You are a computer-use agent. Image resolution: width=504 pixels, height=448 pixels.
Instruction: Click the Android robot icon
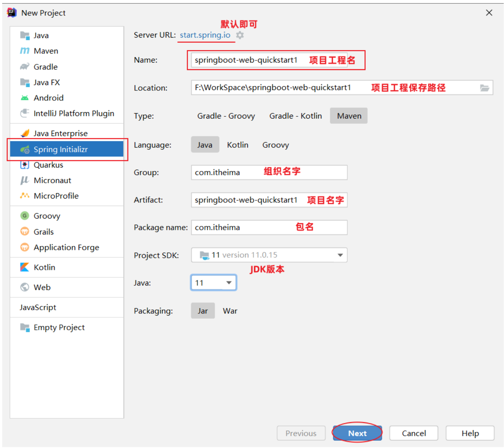tap(25, 98)
